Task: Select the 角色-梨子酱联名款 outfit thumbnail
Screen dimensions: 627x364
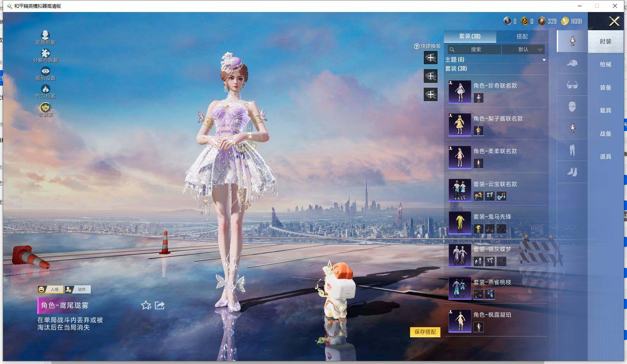Action: tap(460, 124)
